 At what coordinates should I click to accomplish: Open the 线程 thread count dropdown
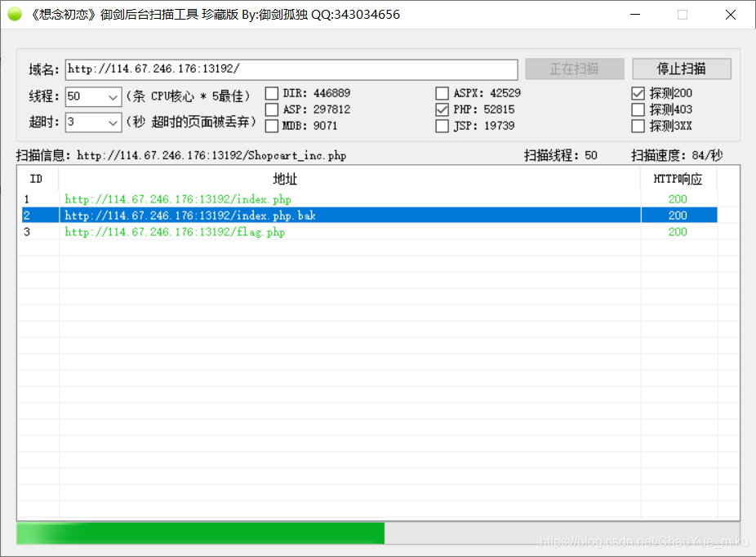click(x=113, y=96)
